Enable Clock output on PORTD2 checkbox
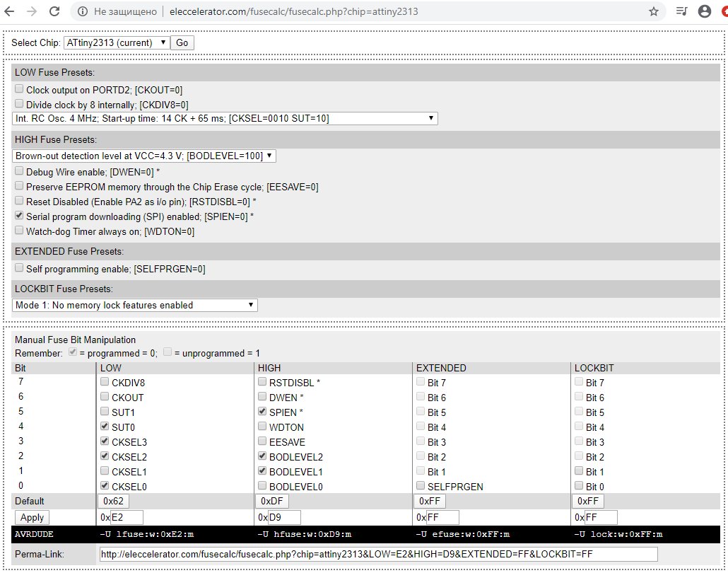The height and width of the screenshot is (573, 728). point(19,88)
